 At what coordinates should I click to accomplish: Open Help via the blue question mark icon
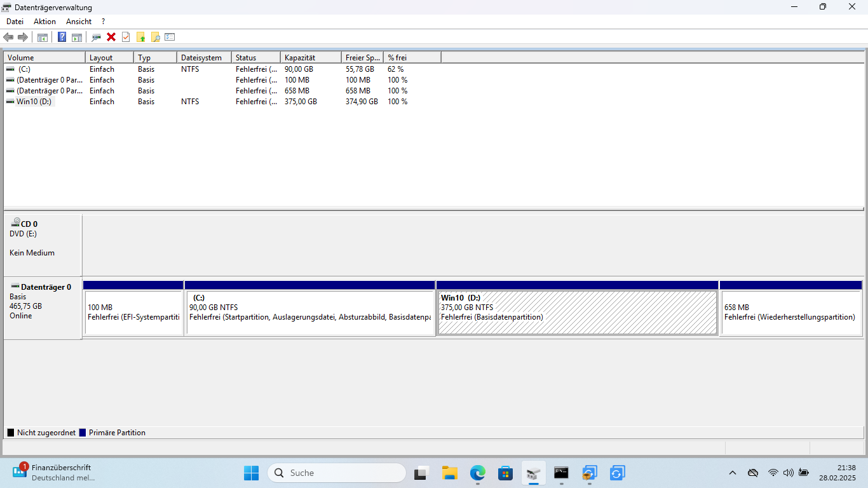[x=62, y=37]
